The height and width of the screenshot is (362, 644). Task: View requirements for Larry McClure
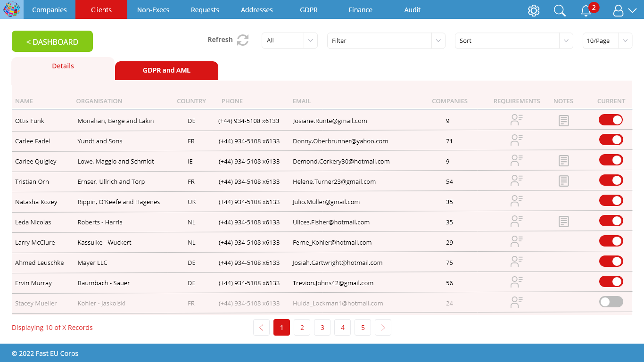pyautogui.click(x=517, y=242)
